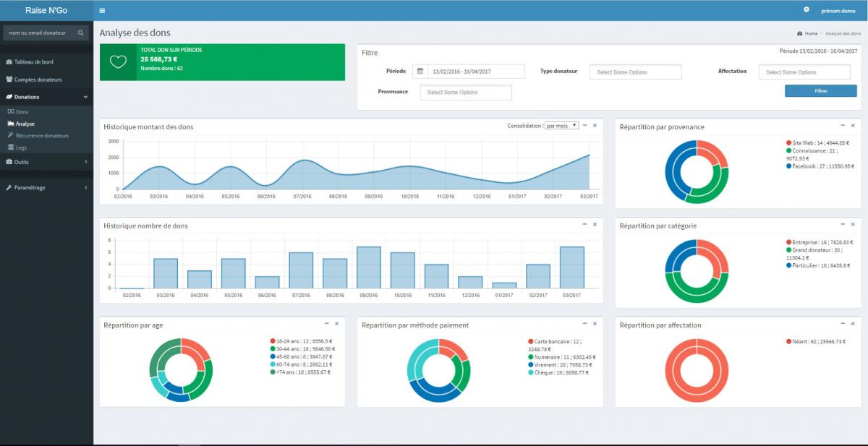This screenshot has width=868, height=446.
Task: Click the Période date range field
Action: [476, 72]
